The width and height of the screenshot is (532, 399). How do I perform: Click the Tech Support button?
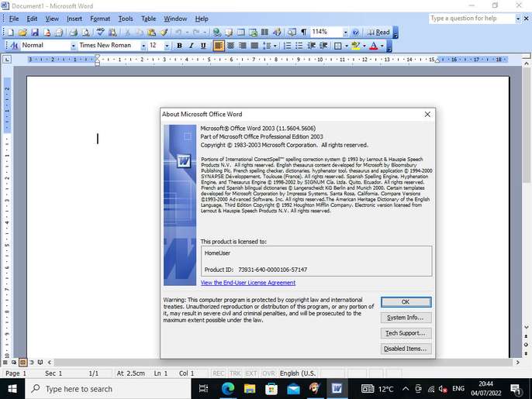pos(406,333)
